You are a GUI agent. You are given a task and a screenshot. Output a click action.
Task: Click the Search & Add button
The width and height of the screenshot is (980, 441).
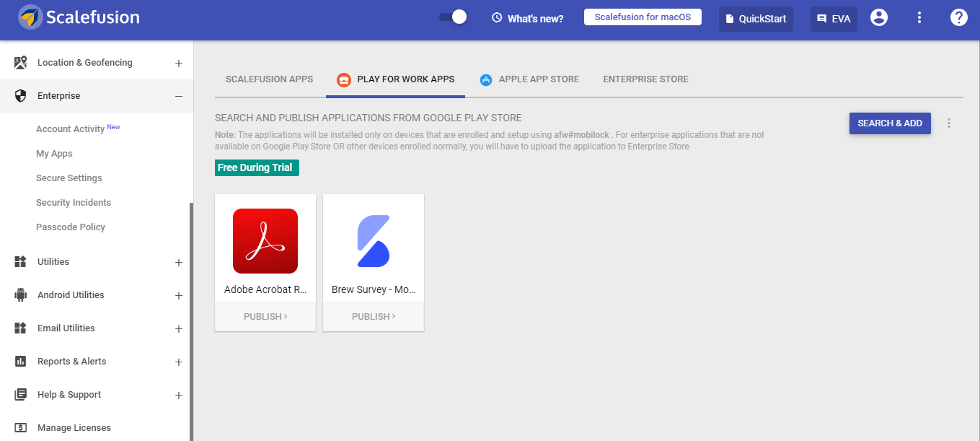[890, 123]
